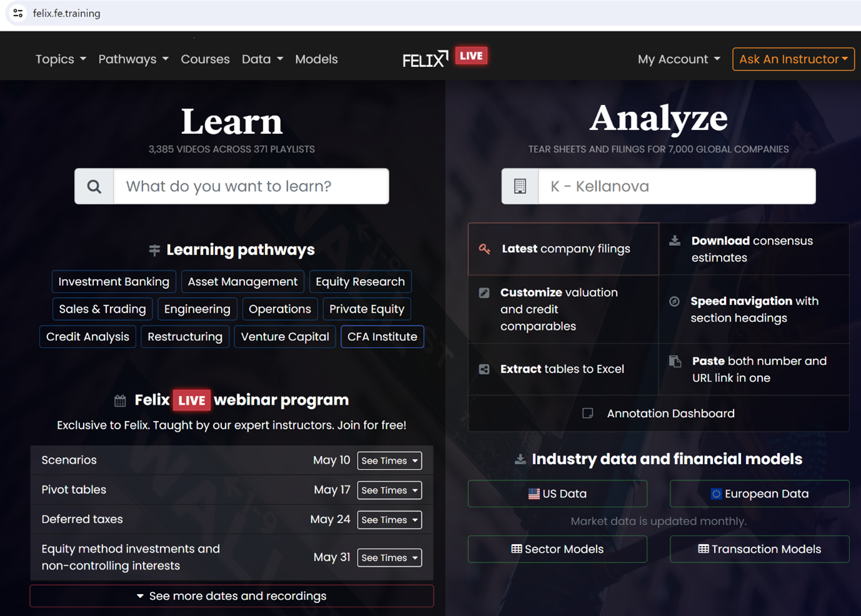
Task: Open the US Data button
Action: pos(557,493)
